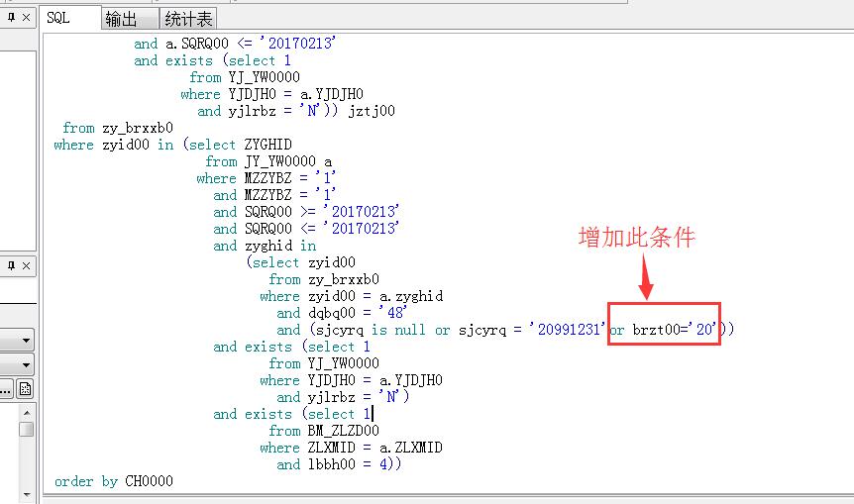Close the panel above the dropdown lists
This screenshot has width=854, height=504.
pos(26,265)
